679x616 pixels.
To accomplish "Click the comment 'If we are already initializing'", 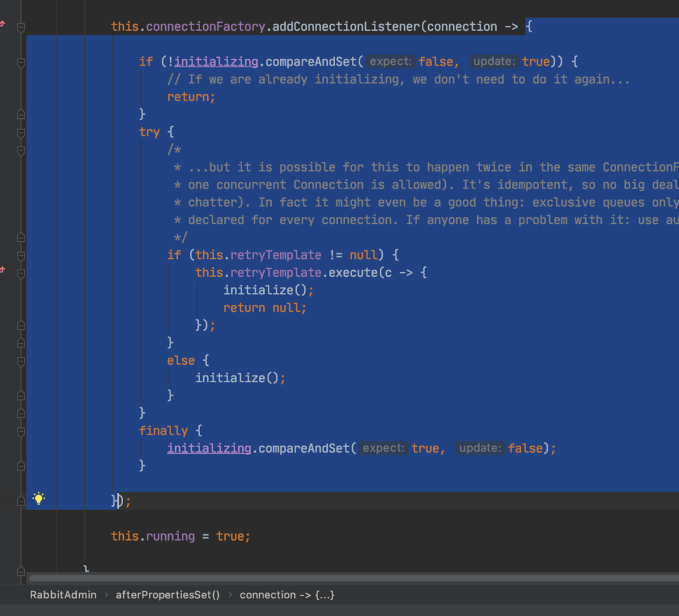I will pos(399,80).
